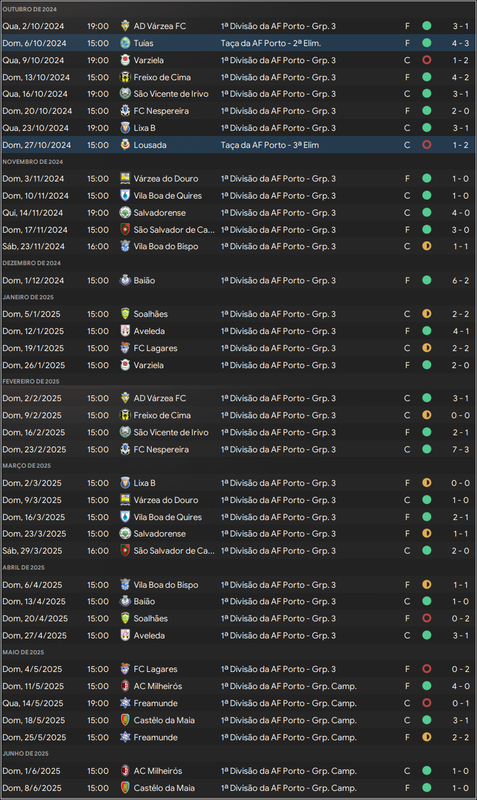This screenshot has height=800, width=477.
Task: Click São Salvador de Ca... badge on 17/11/2024
Action: point(125,230)
